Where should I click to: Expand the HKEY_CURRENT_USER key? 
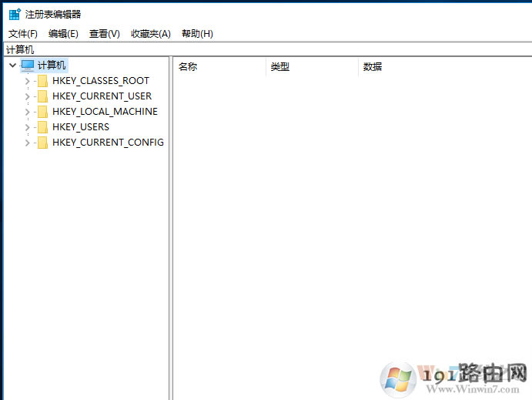coord(28,96)
